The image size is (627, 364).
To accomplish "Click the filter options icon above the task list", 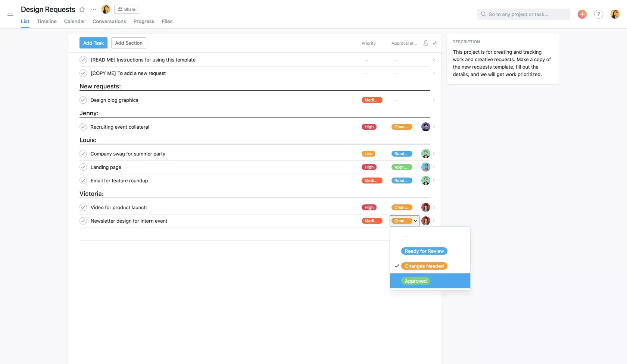I will coord(434,43).
